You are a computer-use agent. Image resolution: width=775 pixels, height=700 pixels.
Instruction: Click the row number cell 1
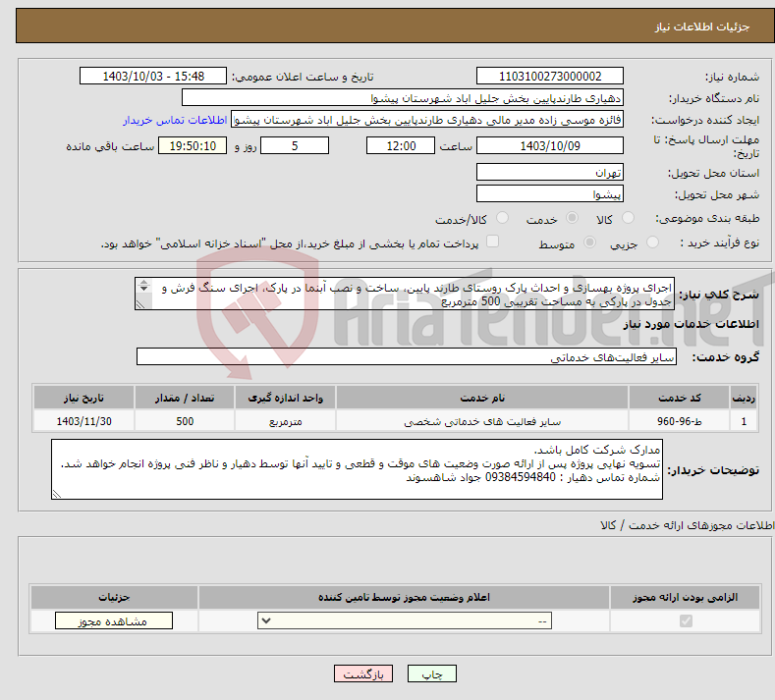point(744,421)
